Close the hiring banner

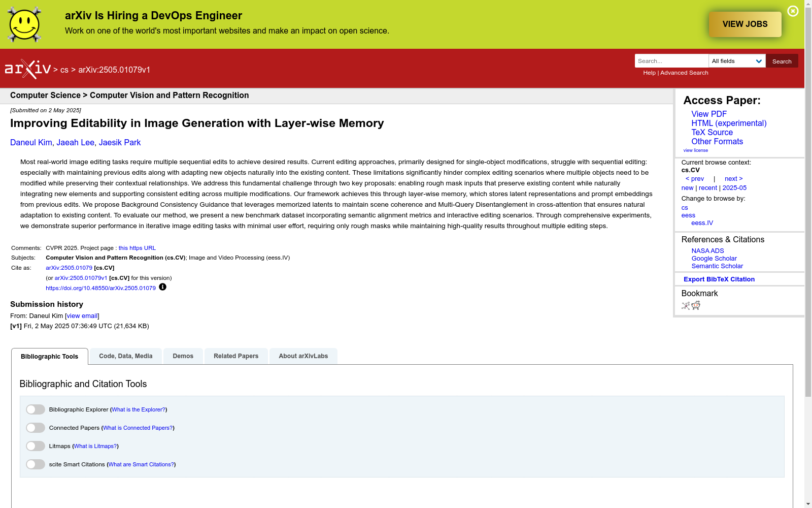[793, 11]
